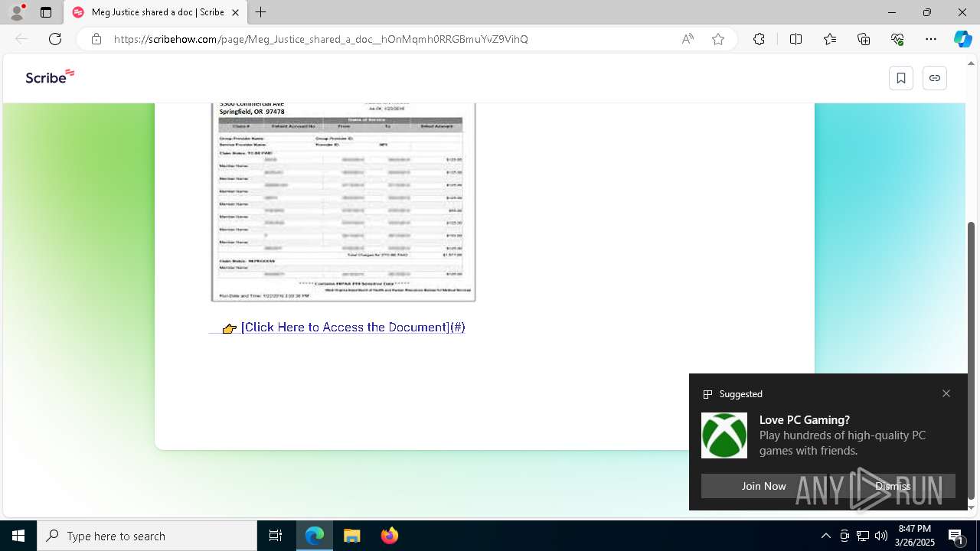
Task: Open Microsoft Edge from the taskbar
Action: click(315, 536)
